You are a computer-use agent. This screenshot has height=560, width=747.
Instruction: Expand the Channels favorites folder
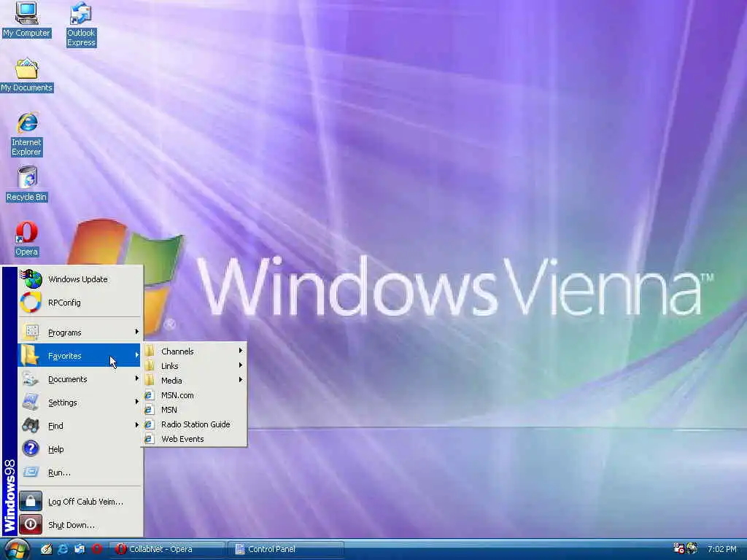[194, 351]
